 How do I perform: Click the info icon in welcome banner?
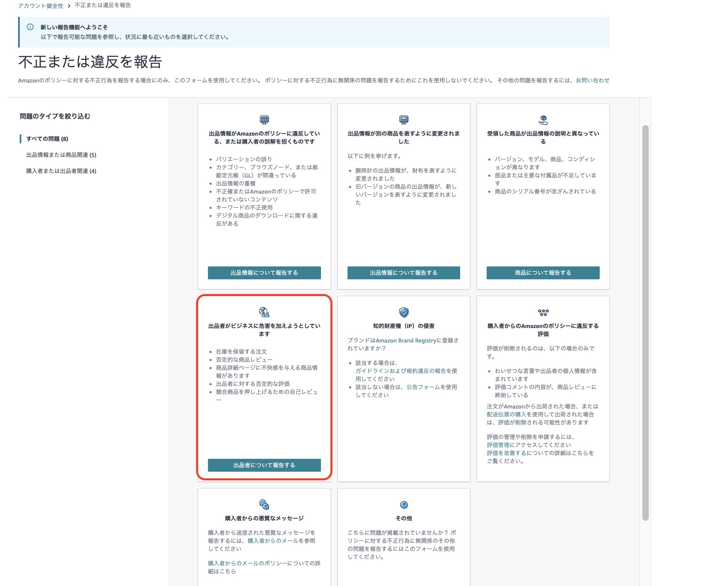click(x=30, y=27)
